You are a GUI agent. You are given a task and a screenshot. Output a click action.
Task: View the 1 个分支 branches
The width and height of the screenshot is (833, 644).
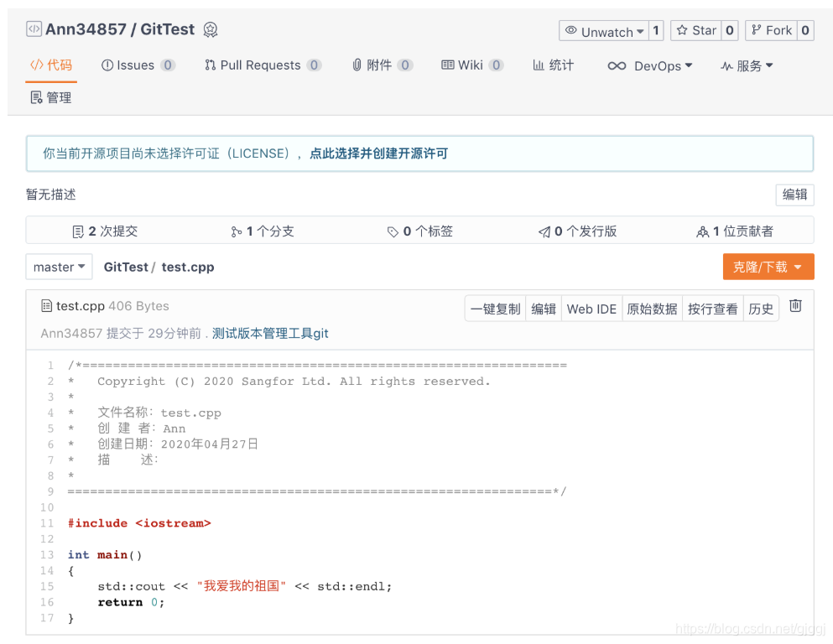pos(263,231)
